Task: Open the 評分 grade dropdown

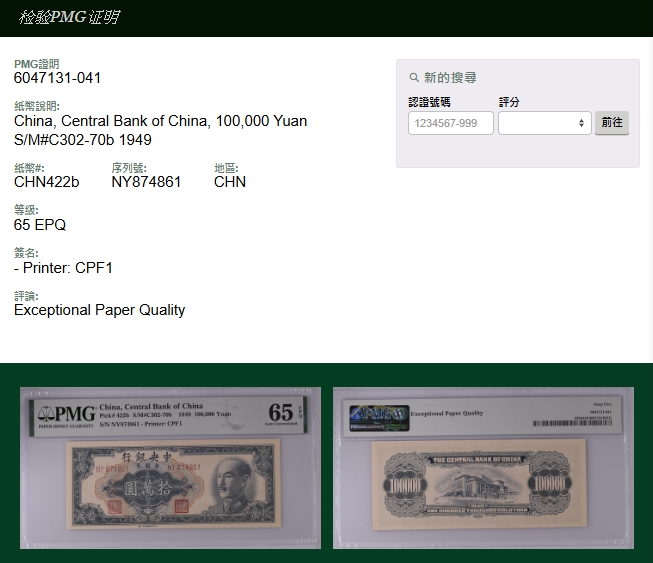Action: tap(545, 123)
